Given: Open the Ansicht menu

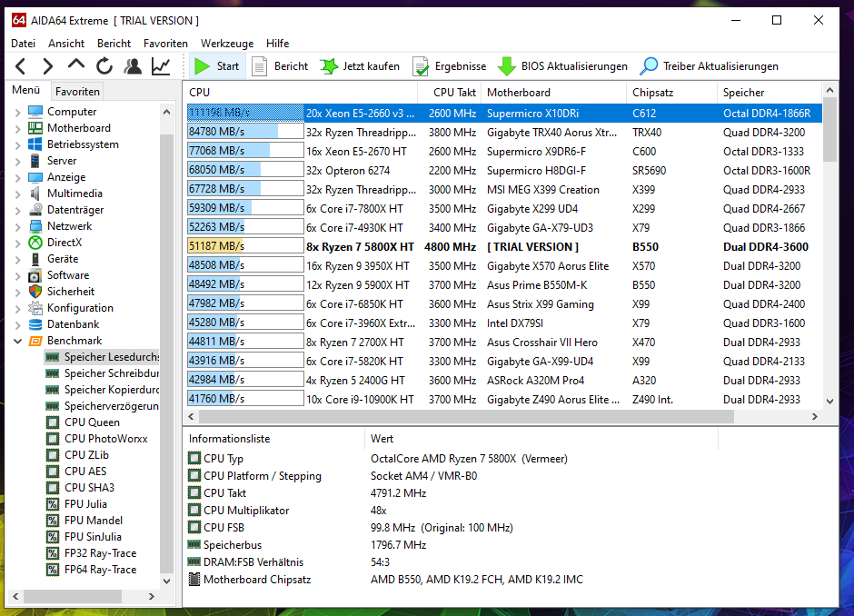Looking at the screenshot, I should (66, 44).
